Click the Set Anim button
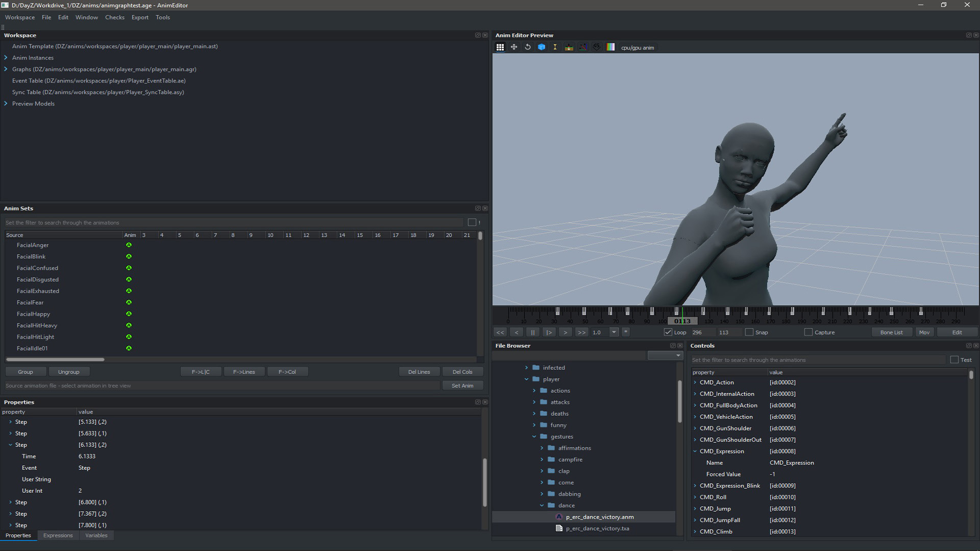The width and height of the screenshot is (980, 551). coord(462,386)
